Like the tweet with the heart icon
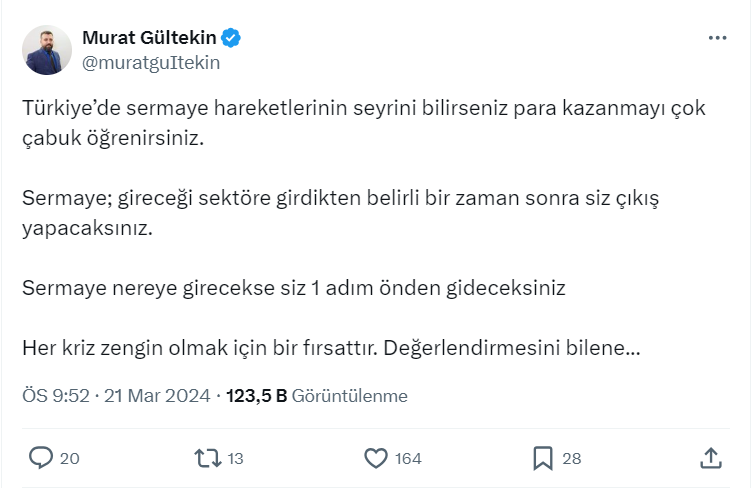 coord(375,458)
